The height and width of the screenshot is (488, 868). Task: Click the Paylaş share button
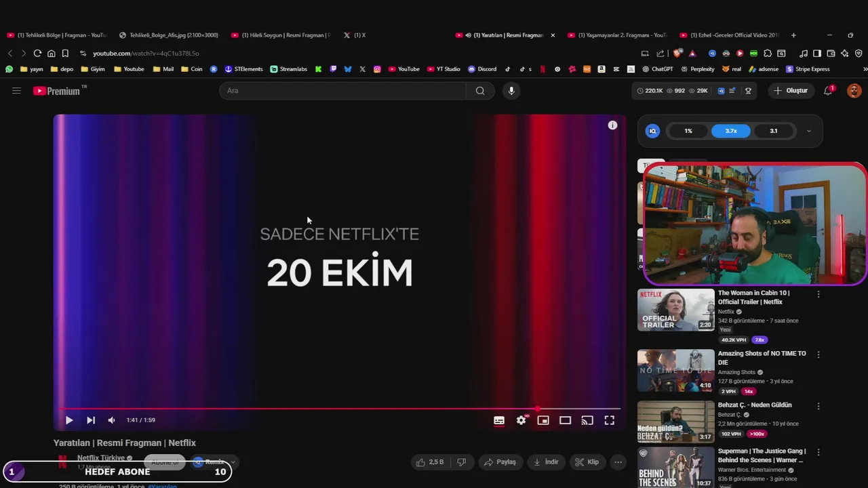(500, 462)
